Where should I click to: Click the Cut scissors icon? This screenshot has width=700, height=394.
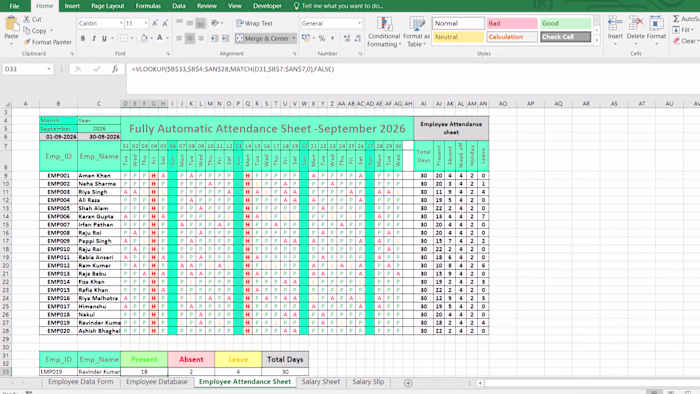pyautogui.click(x=27, y=19)
